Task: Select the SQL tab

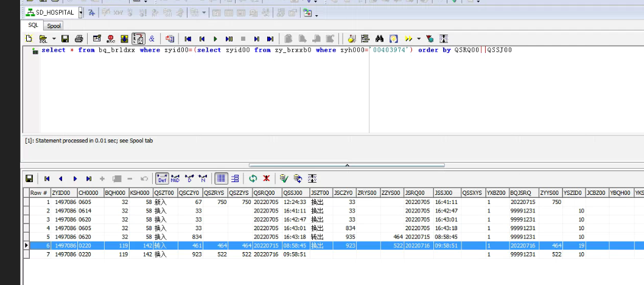Action: (33, 26)
